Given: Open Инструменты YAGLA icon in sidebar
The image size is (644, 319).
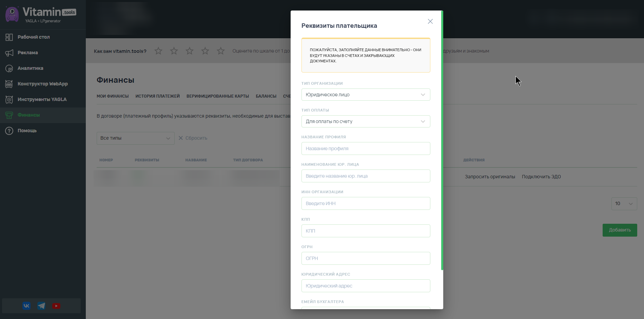Looking at the screenshot, I should coord(9,99).
